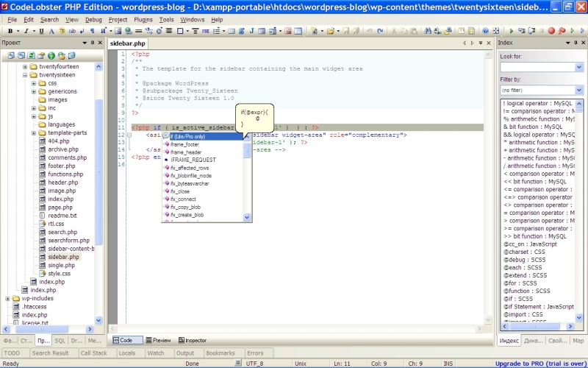This screenshot has height=368, width=588.
Task: Click the font 'A' toolbar icon
Action: pyautogui.click(x=51, y=31)
